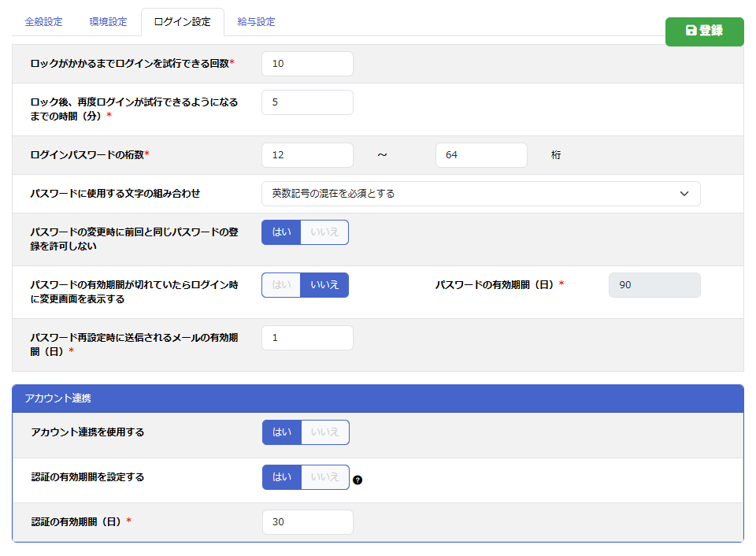Click the 認証の有効期間（日） input field
The image size is (756, 556).
coord(307,522)
